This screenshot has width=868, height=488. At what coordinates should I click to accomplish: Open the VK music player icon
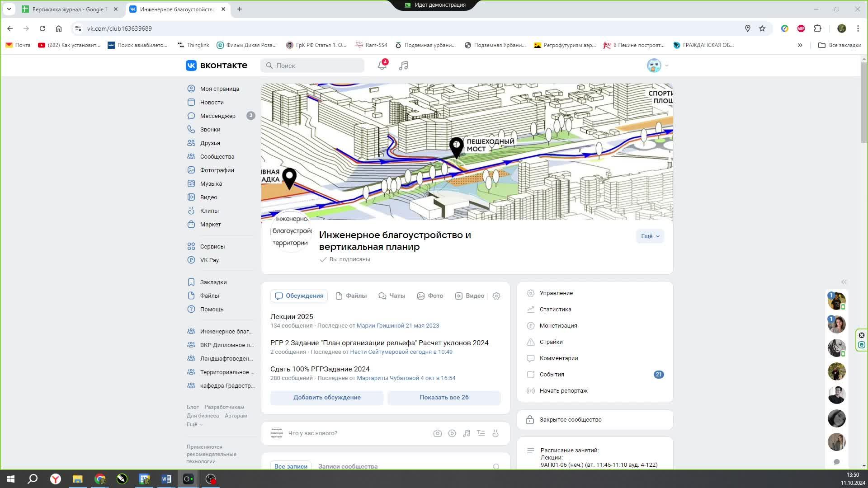(403, 66)
